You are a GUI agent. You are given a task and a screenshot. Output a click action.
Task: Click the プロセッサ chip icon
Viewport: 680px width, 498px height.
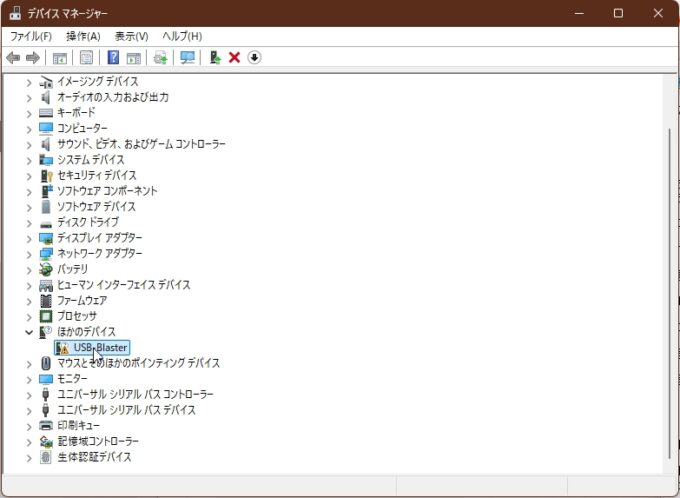[46, 316]
